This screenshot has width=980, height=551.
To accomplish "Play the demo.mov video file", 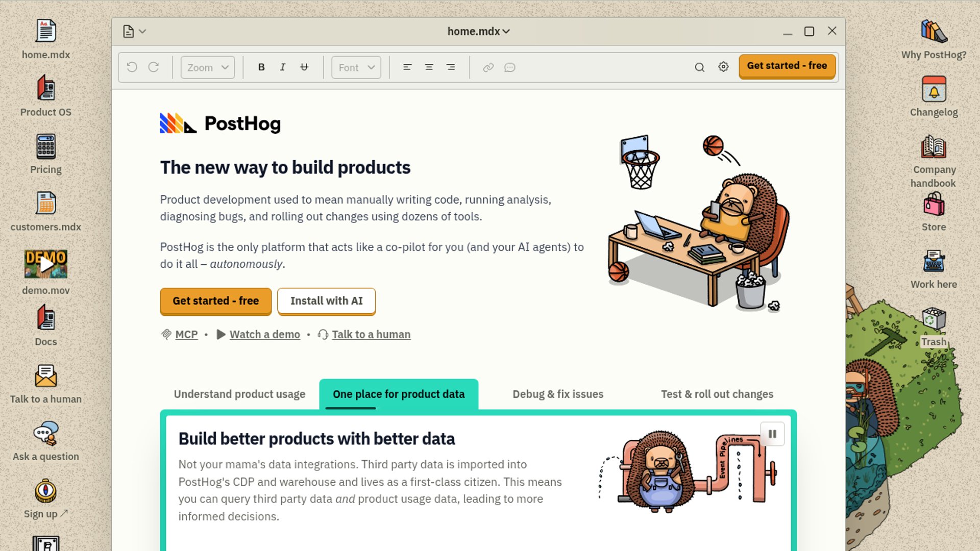I will 46,271.
